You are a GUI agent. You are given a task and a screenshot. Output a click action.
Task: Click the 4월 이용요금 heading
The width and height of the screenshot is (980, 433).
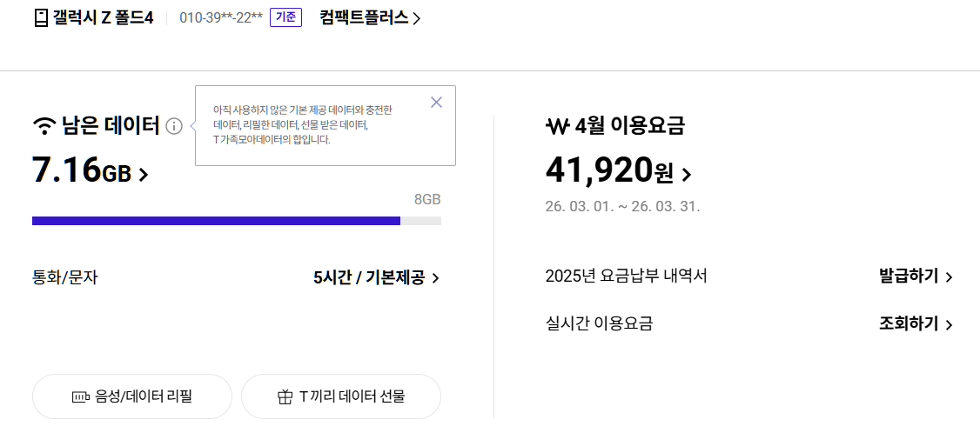[x=629, y=127]
